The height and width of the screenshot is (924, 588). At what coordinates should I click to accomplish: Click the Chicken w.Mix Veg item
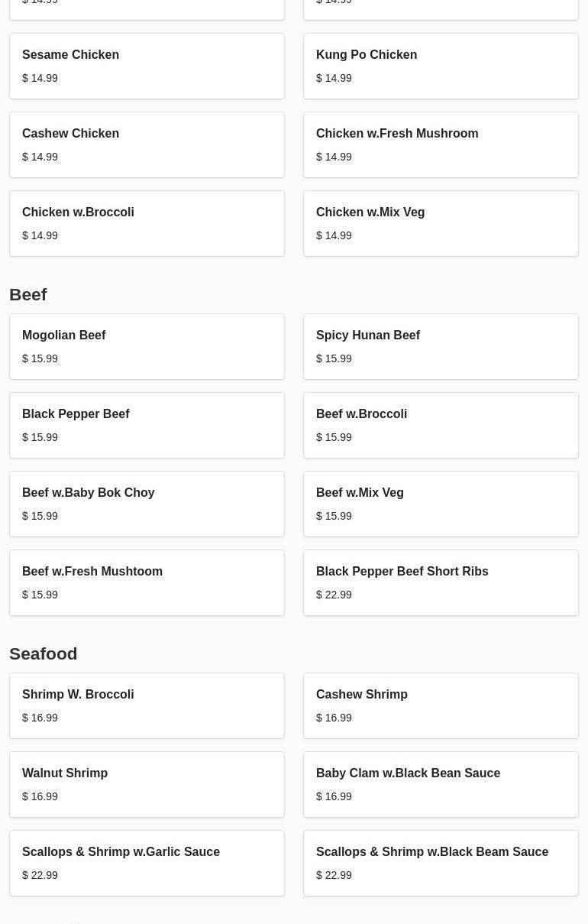pyautogui.click(x=441, y=223)
